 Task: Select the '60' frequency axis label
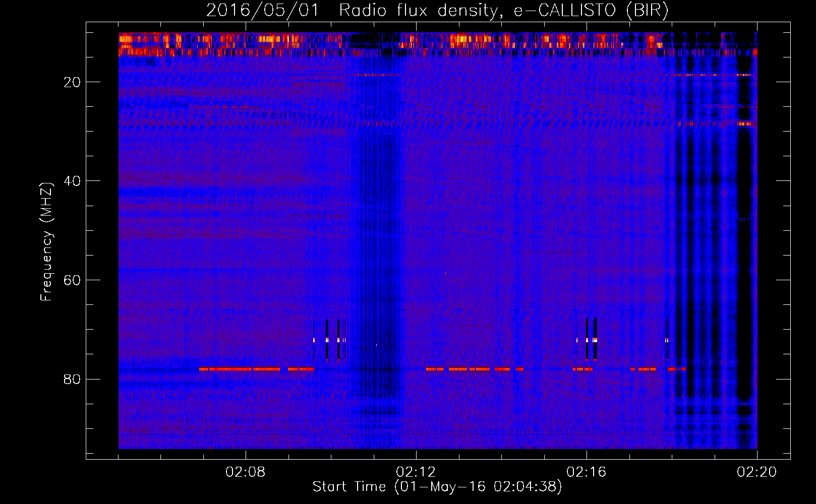72,280
